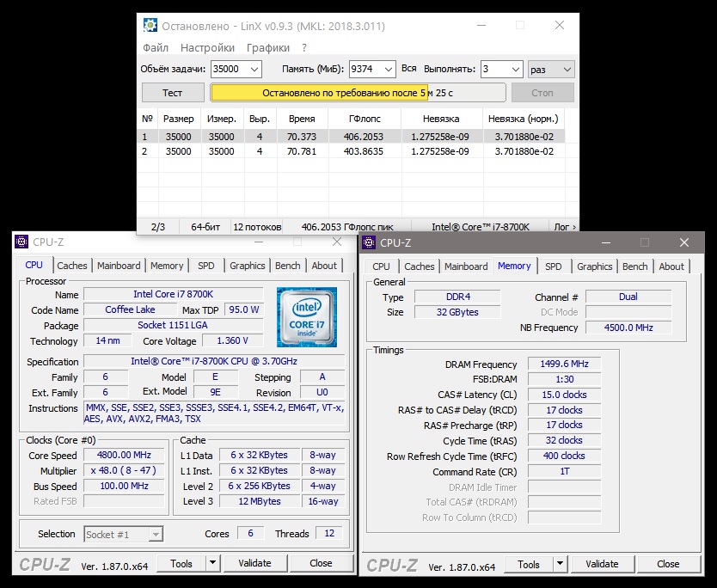The height and width of the screenshot is (588, 717).
Task: Open About tab in right CPU-Z
Action: point(671,266)
